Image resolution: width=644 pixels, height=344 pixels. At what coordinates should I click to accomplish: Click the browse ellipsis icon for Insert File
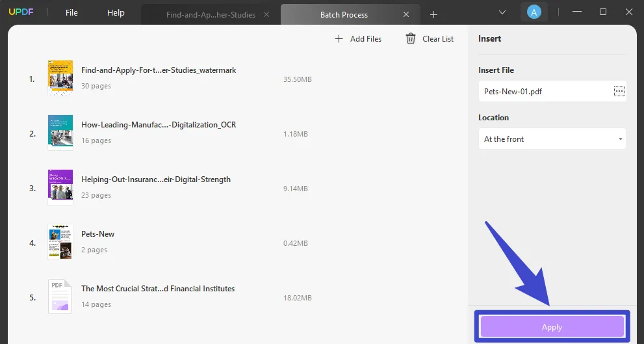pos(619,92)
